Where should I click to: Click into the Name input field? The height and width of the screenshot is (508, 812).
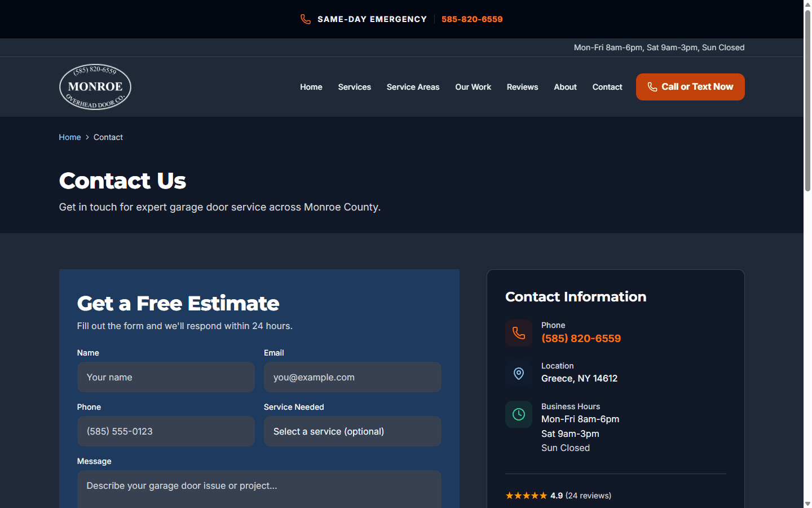(166, 377)
